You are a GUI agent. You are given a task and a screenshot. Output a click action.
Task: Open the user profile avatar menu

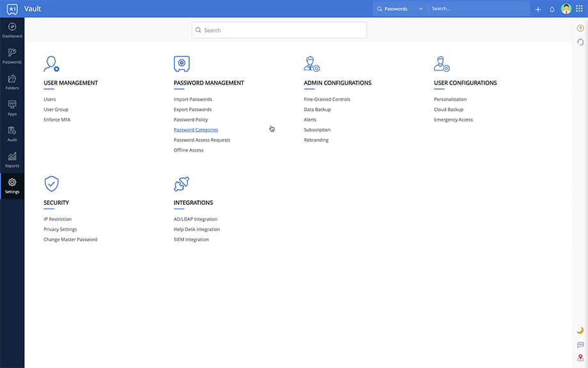pos(566,9)
